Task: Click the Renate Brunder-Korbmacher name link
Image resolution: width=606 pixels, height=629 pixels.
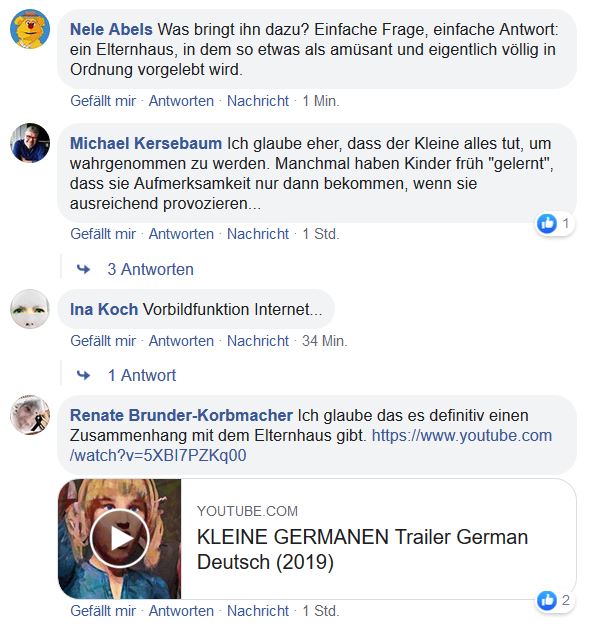Action: click(x=181, y=415)
